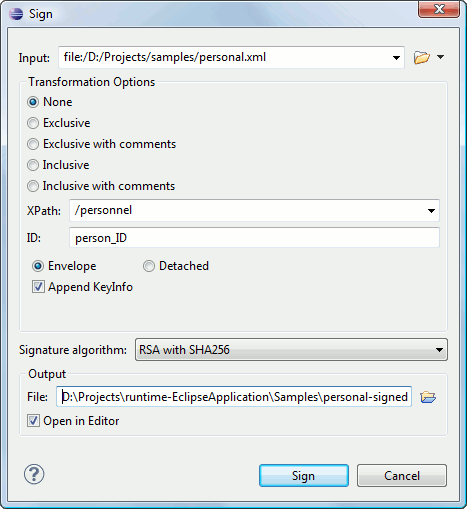Open the arrow menu beside the Input folder icon
This screenshot has width=467, height=509.
(x=440, y=57)
